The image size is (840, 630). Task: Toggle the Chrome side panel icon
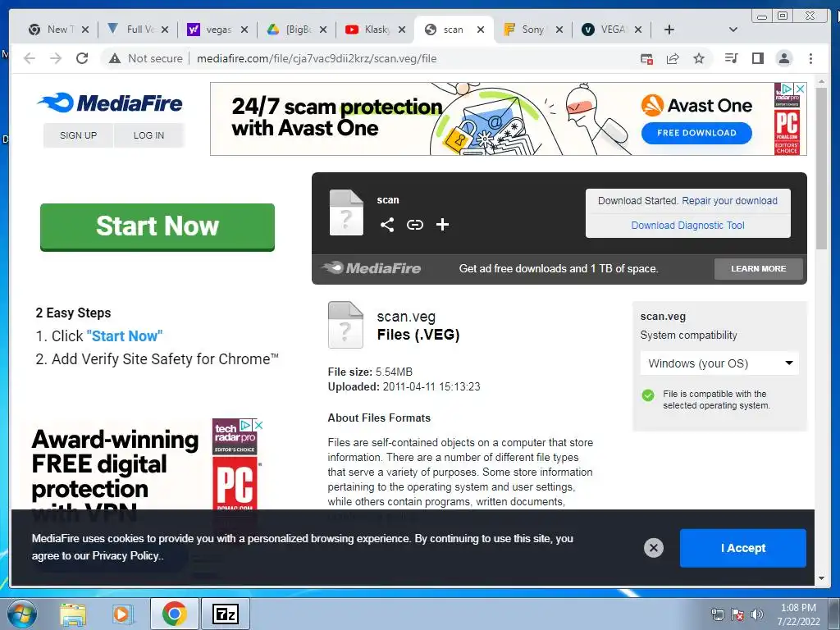coord(757,58)
